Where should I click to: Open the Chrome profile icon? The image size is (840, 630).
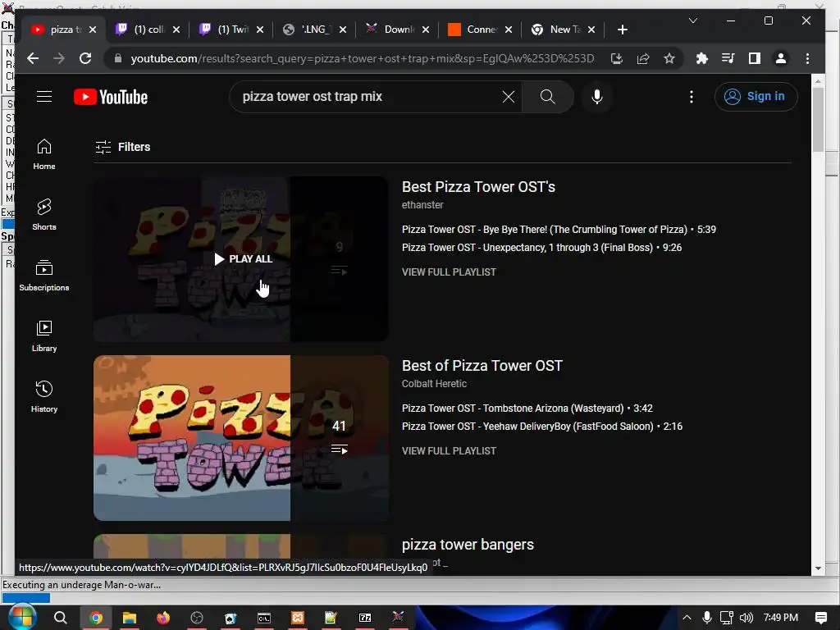pyautogui.click(x=781, y=58)
